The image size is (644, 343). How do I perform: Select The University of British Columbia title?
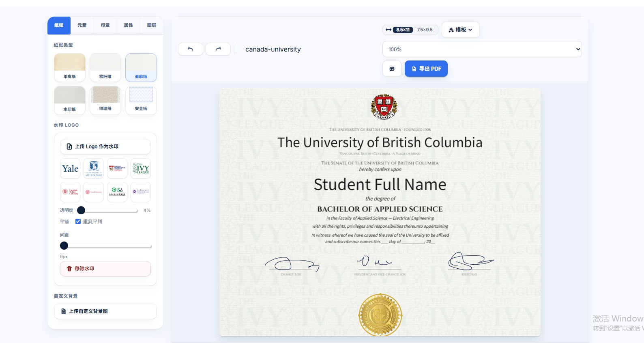click(x=380, y=142)
